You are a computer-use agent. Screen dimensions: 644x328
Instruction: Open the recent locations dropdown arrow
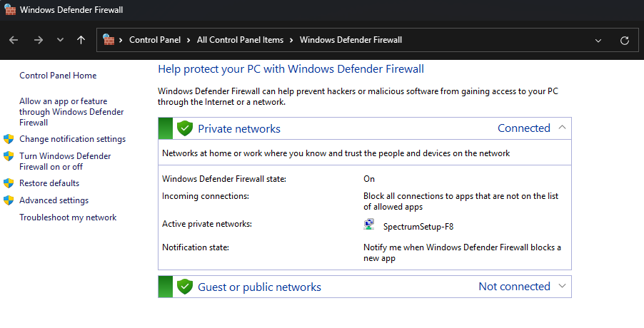(x=60, y=40)
